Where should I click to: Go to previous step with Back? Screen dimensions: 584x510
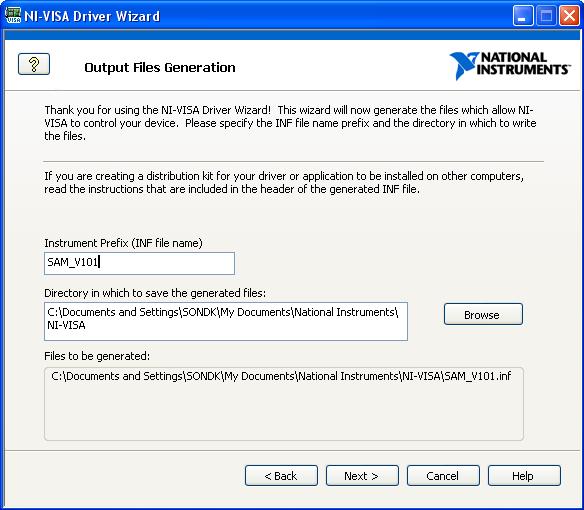[281, 476]
